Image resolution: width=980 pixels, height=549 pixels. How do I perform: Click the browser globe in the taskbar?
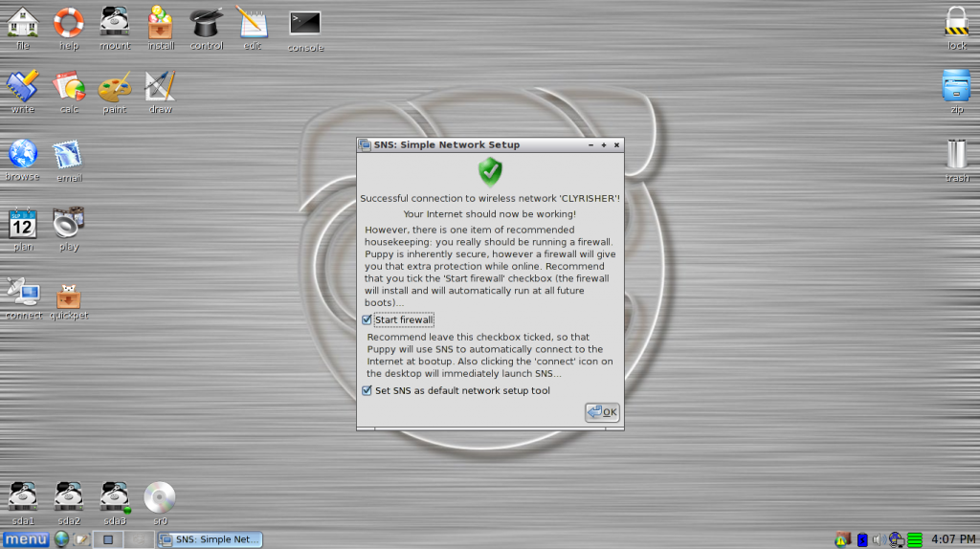61,539
